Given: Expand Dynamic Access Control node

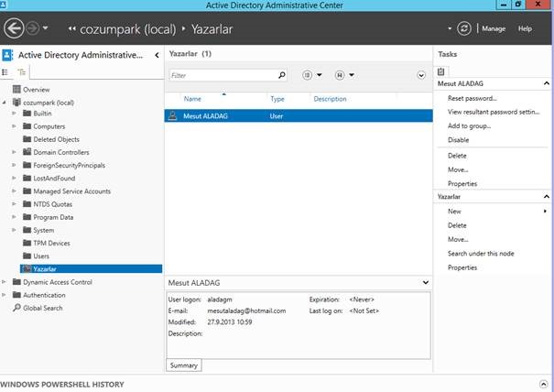Looking at the screenshot, I should coord(4,282).
